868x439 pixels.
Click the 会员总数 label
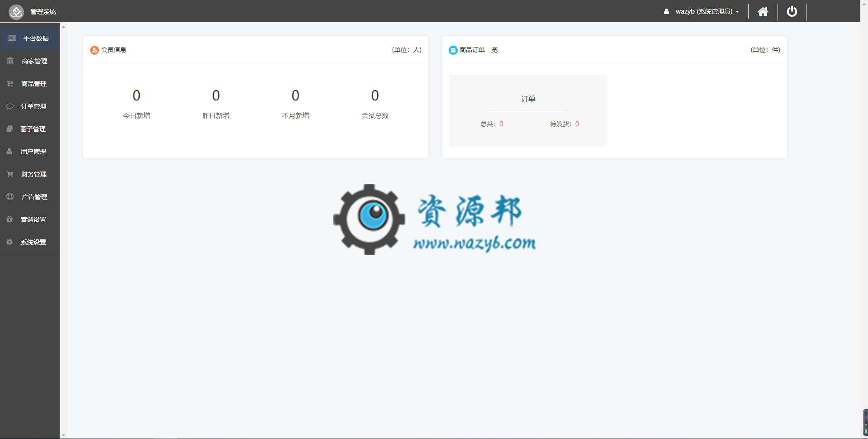(x=375, y=116)
